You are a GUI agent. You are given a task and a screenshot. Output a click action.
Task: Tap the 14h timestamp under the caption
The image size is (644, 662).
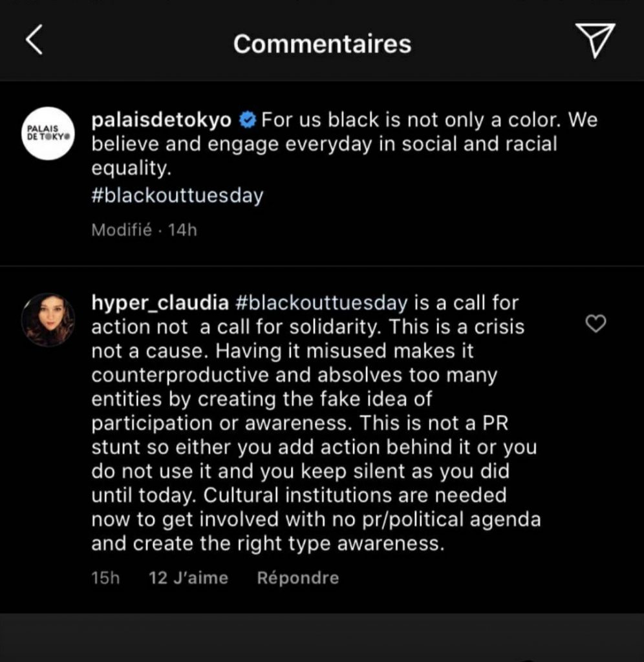coord(182,230)
